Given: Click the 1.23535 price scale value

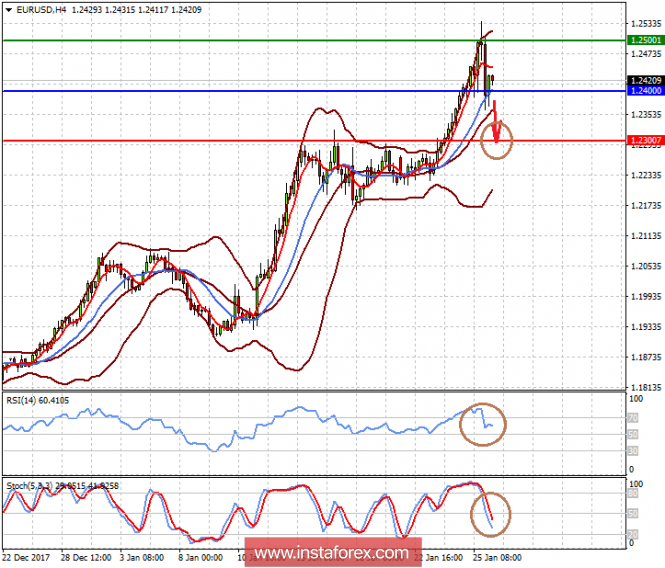Looking at the screenshot, I should click(x=646, y=115).
